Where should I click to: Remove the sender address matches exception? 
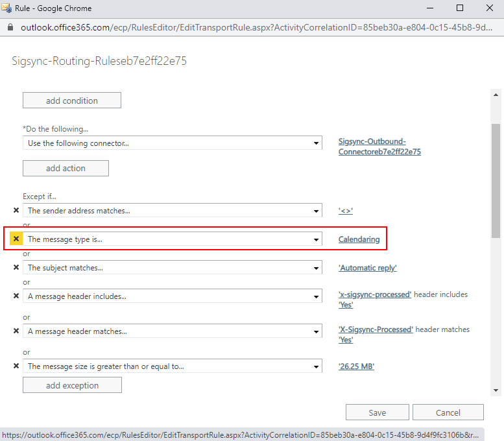(x=16, y=210)
